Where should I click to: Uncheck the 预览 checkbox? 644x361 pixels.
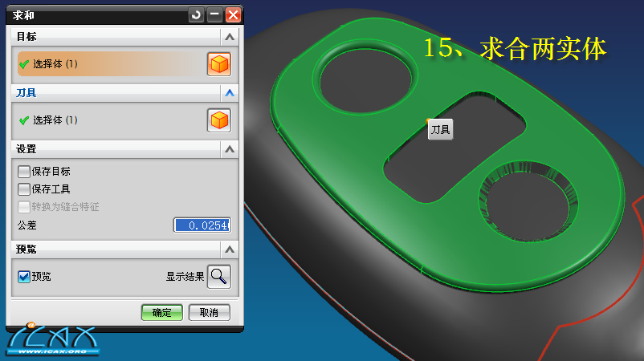24,277
